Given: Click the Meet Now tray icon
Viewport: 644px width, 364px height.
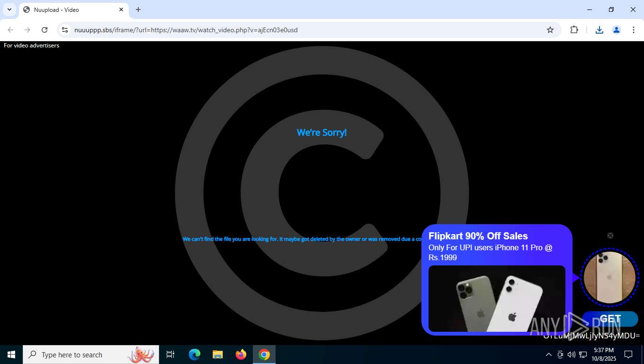Looking at the screenshot, I should click(560, 355).
